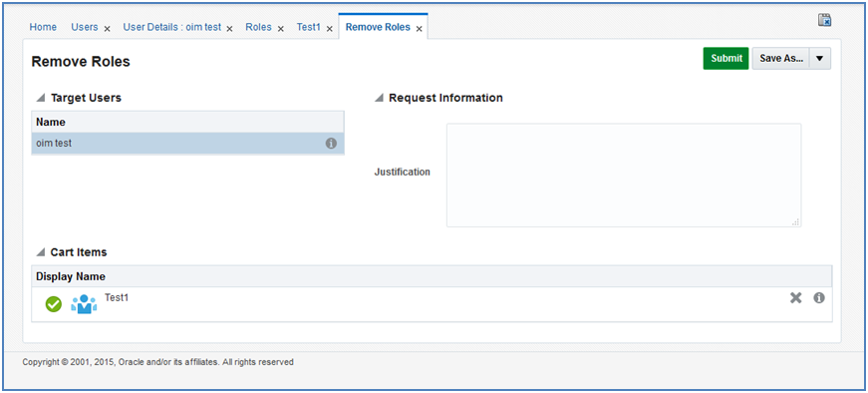The width and height of the screenshot is (868, 393).
Task: Collapse the Cart Items section
Action: (41, 252)
